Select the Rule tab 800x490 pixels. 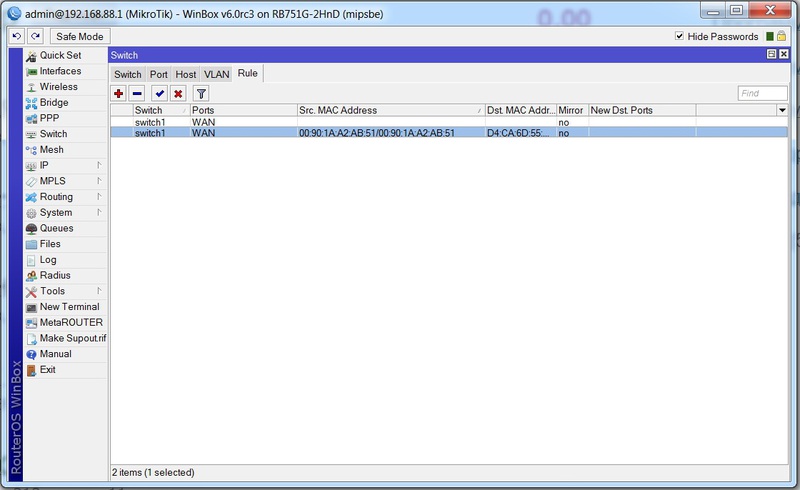tap(247, 74)
